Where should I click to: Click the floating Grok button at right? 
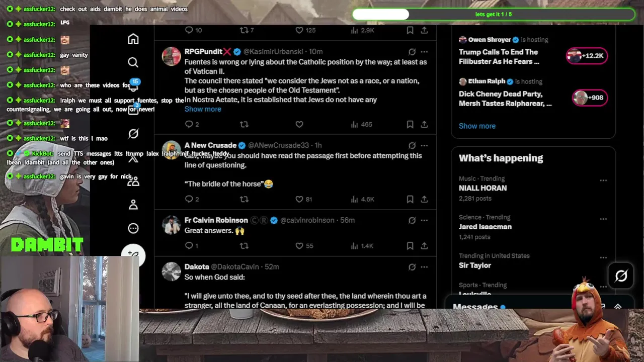pyautogui.click(x=621, y=276)
